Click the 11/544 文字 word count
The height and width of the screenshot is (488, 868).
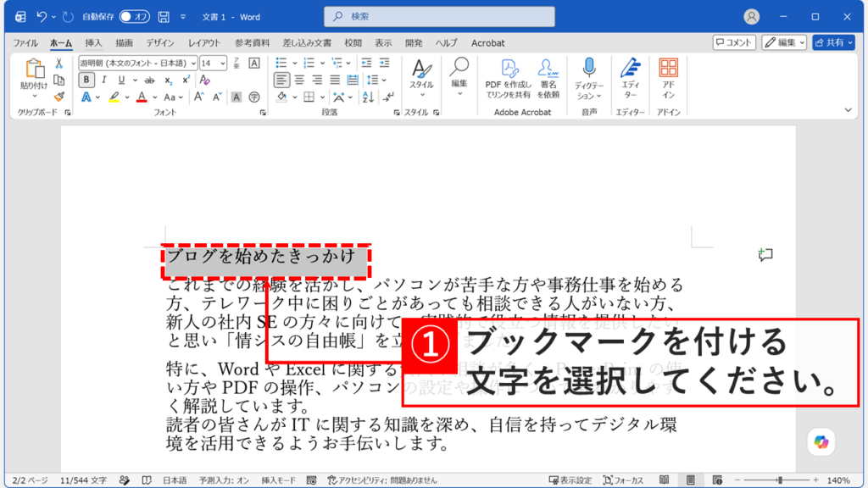(x=84, y=480)
